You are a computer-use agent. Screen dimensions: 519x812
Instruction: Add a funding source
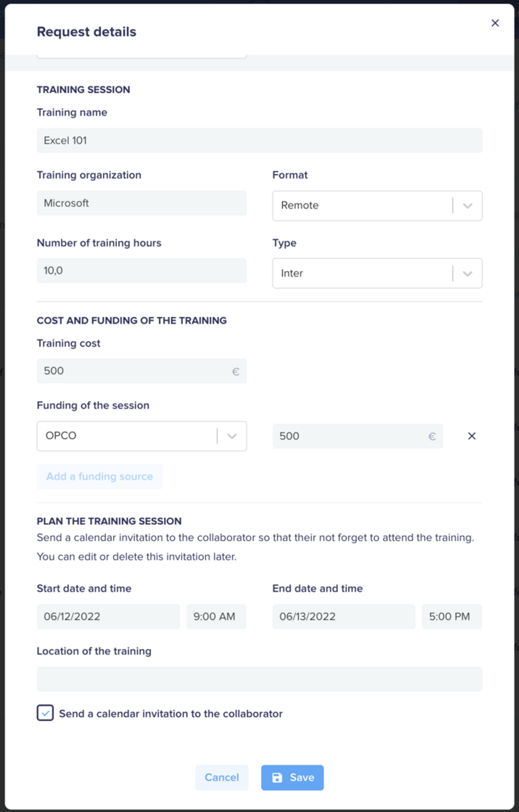tap(99, 476)
